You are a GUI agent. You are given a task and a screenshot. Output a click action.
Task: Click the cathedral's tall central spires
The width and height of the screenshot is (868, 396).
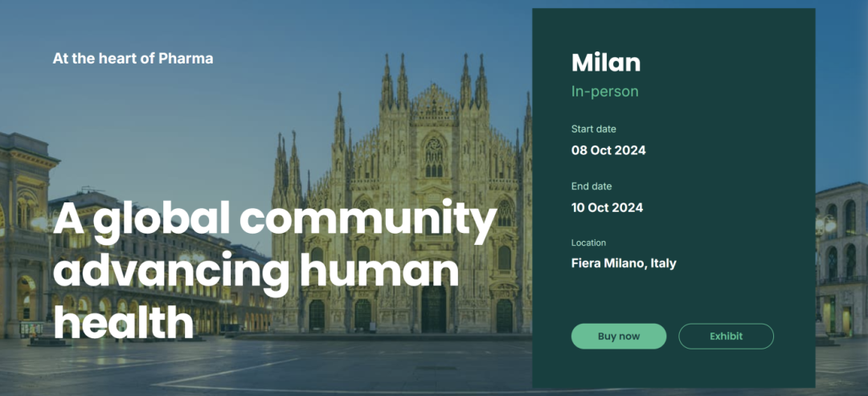coord(435,83)
